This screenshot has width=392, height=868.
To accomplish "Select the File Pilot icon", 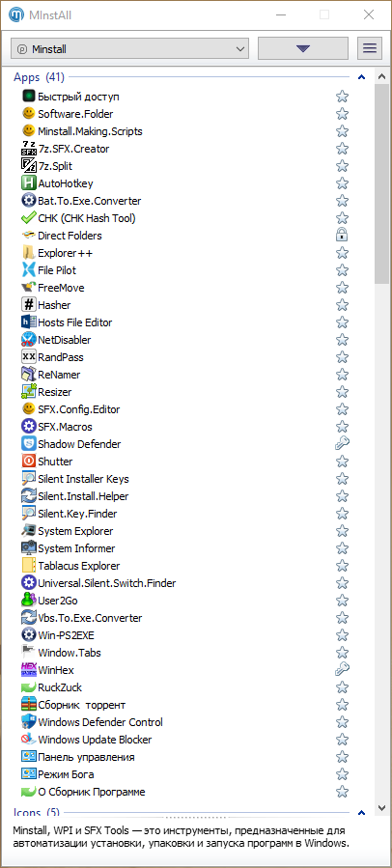I will (28, 270).
